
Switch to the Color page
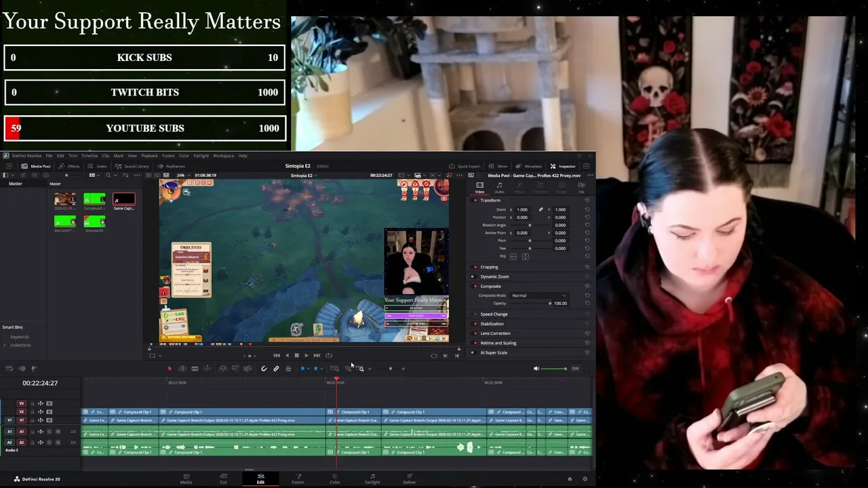click(x=335, y=479)
